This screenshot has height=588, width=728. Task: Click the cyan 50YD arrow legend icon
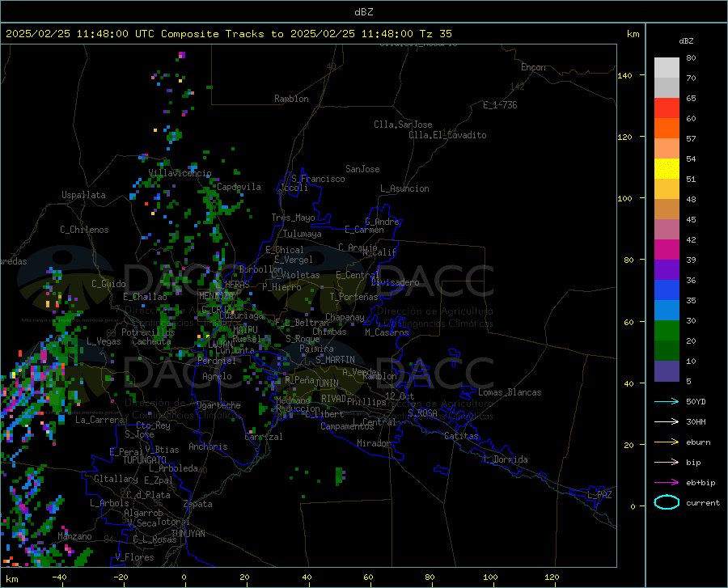pyautogui.click(x=667, y=401)
